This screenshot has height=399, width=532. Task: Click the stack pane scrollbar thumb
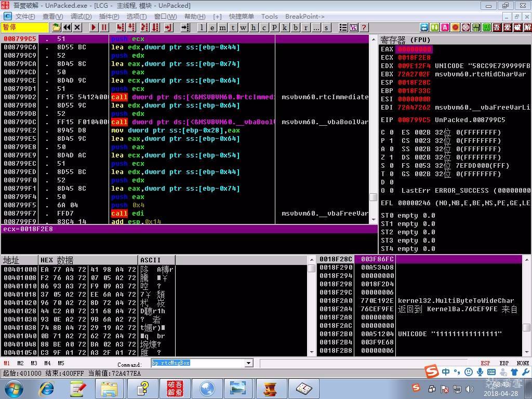[527, 327]
